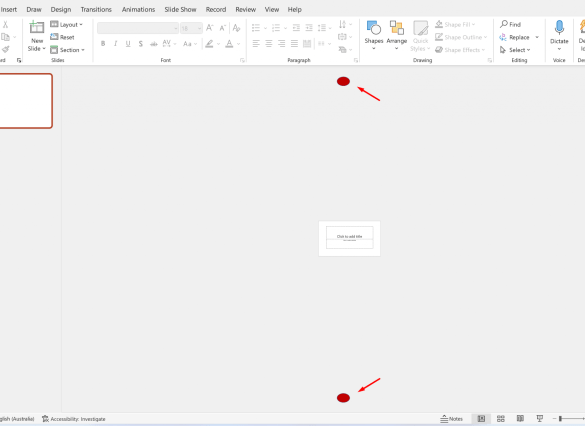Click the New Slide icon

click(37, 28)
